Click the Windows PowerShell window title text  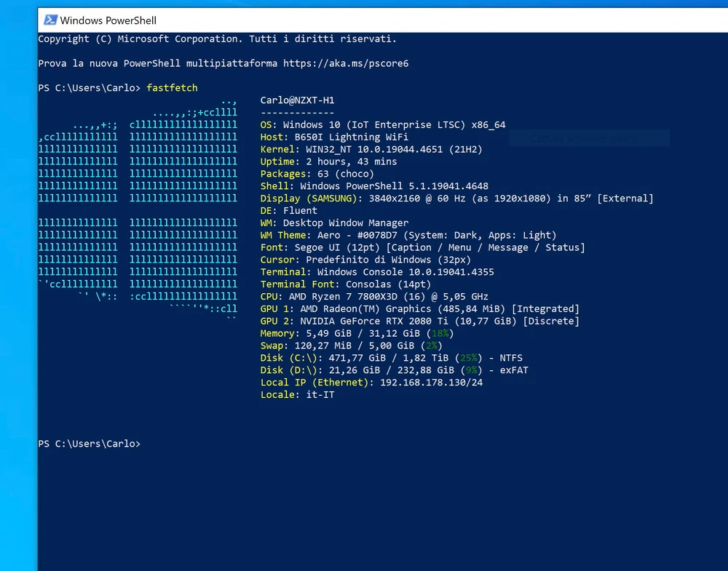108,20
